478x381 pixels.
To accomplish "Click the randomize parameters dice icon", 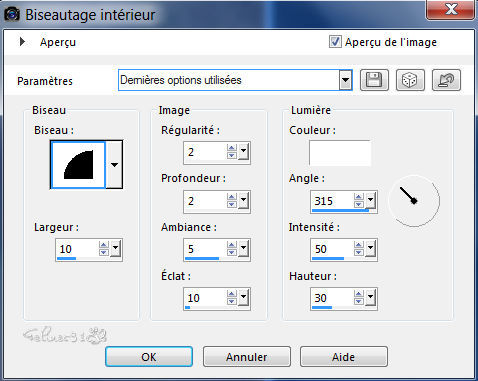I will click(410, 80).
